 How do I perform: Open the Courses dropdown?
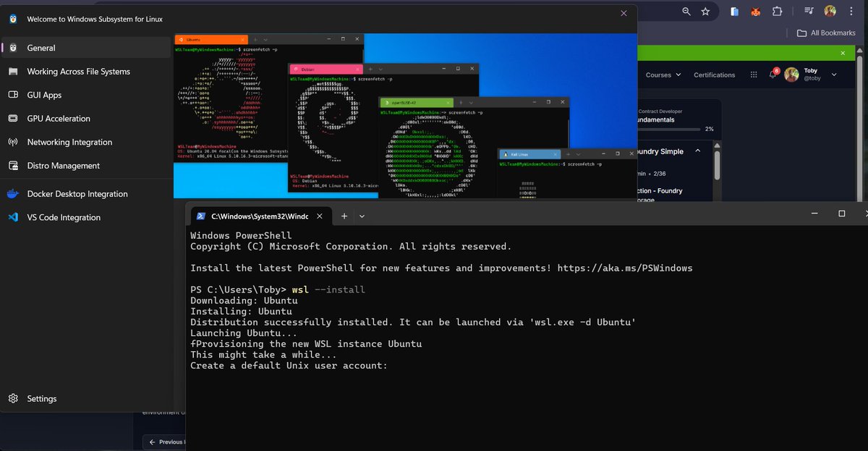(662, 75)
